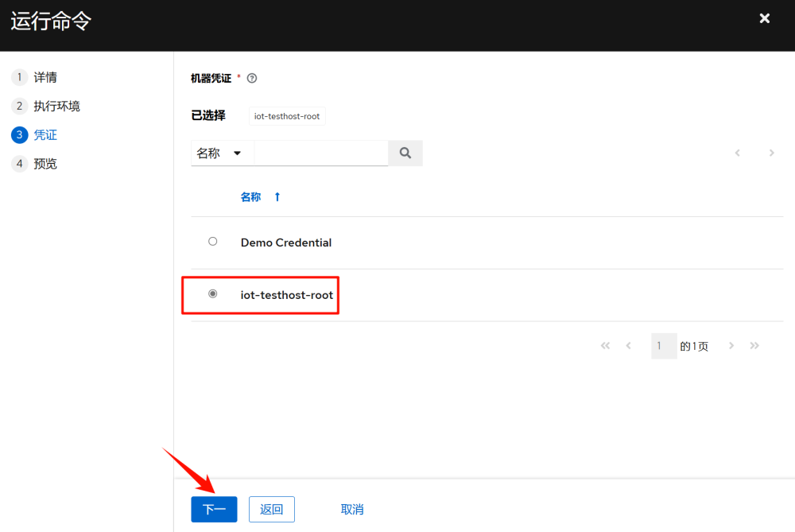
Task: Click the 下一 button to continue
Action: point(214,509)
